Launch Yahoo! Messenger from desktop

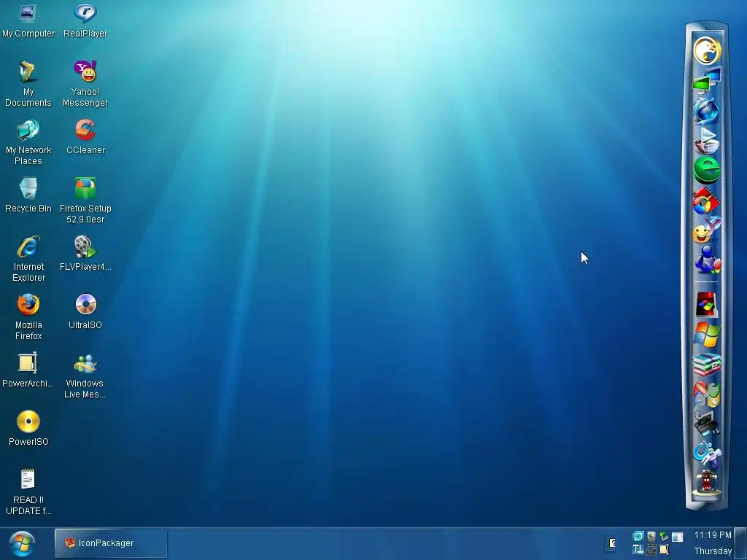(85, 84)
